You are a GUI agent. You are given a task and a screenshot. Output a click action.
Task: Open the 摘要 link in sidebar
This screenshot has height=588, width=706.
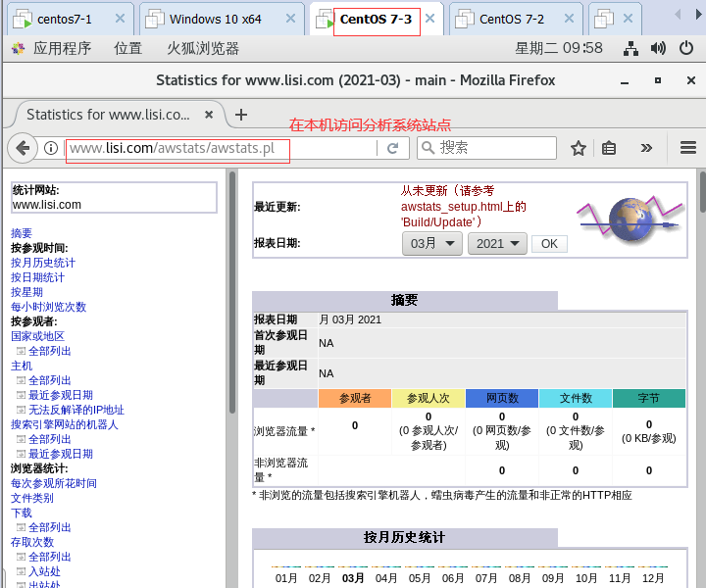22,233
